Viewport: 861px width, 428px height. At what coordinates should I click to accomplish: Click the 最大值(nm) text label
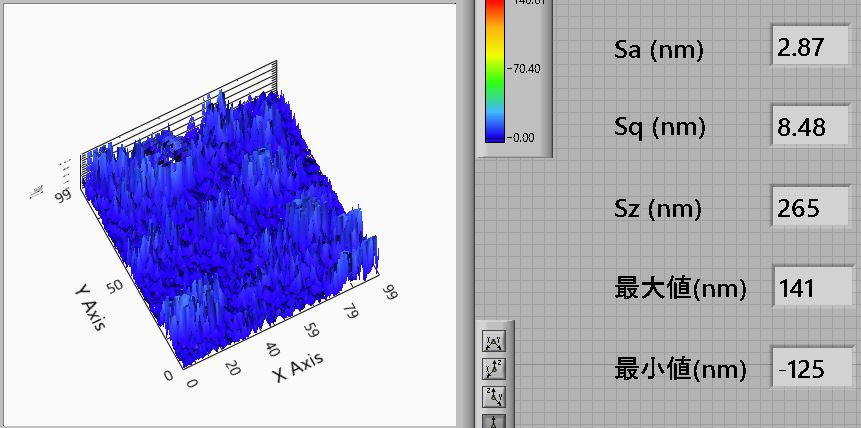pos(680,290)
